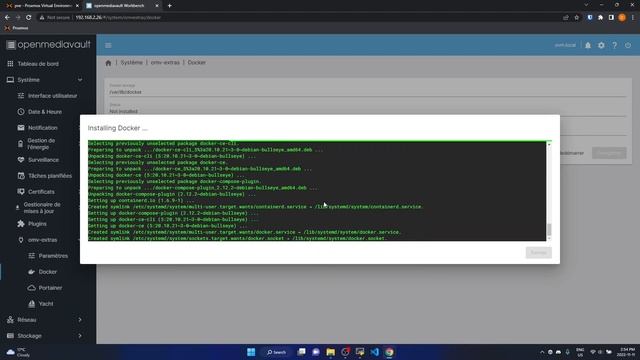Click the power icon in header

(x=628, y=45)
